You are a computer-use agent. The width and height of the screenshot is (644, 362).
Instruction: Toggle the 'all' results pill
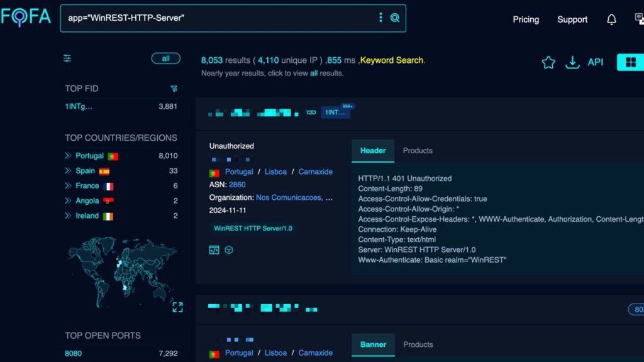pos(165,58)
